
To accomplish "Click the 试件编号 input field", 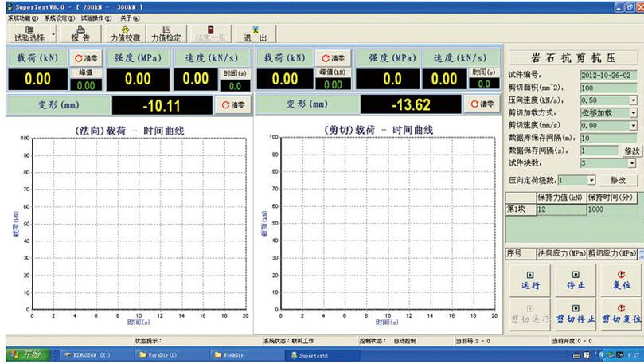I will pos(609,75).
